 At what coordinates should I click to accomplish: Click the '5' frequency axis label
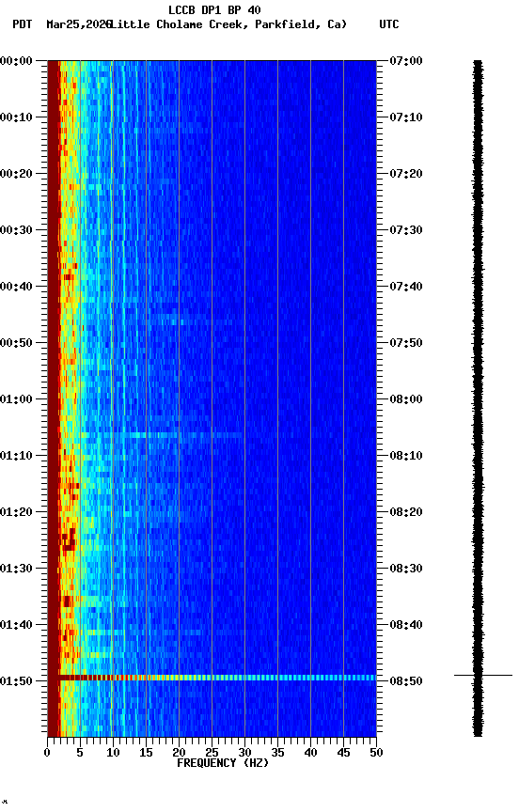tap(80, 753)
